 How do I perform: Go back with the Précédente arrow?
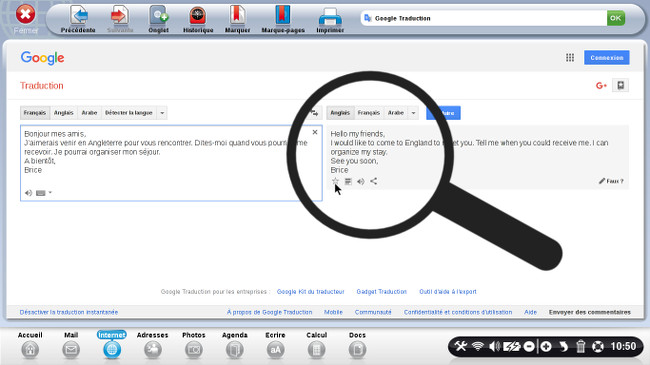coord(78,19)
